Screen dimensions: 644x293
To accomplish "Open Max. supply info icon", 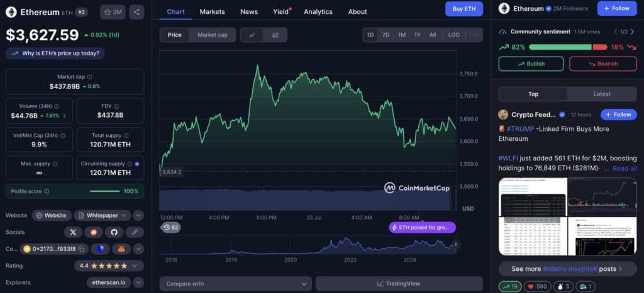I will tap(55, 163).
